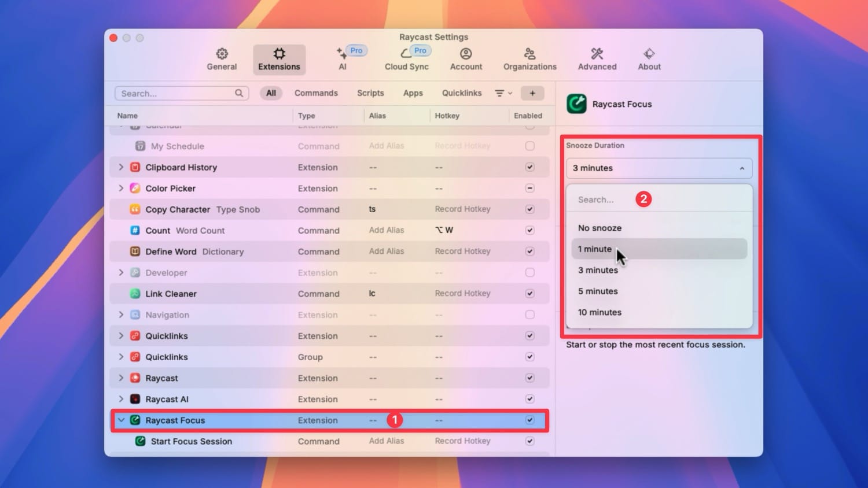Choose the 5 minutes snooze option
The height and width of the screenshot is (488, 868).
[x=659, y=291]
